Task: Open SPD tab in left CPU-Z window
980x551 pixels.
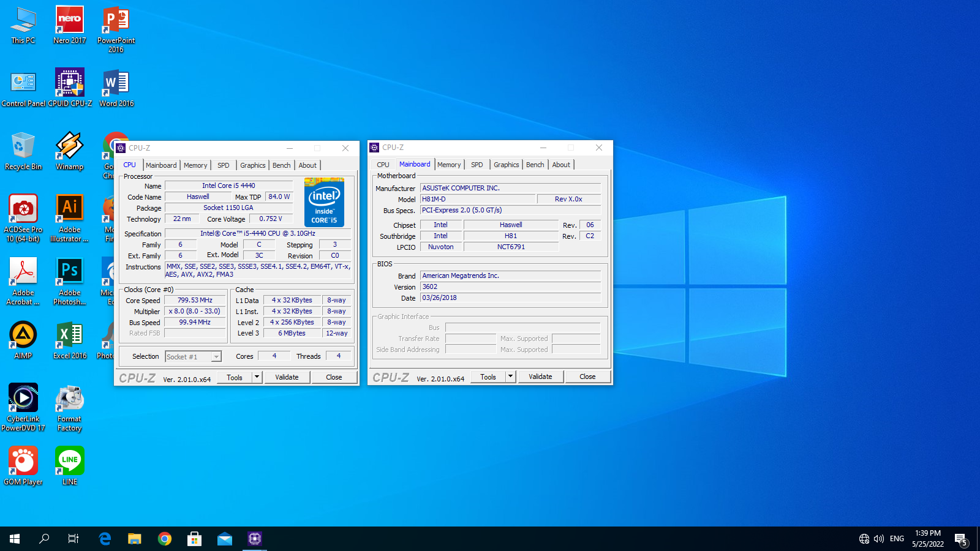Action: coord(224,165)
